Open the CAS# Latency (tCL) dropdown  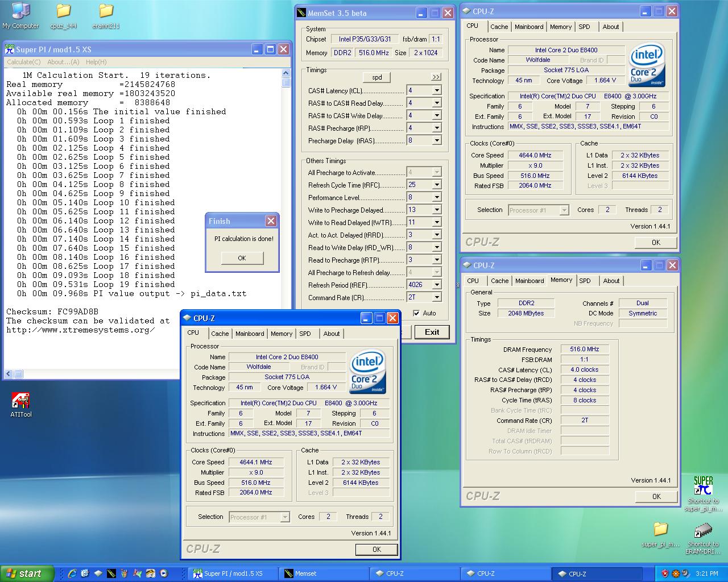pos(437,91)
